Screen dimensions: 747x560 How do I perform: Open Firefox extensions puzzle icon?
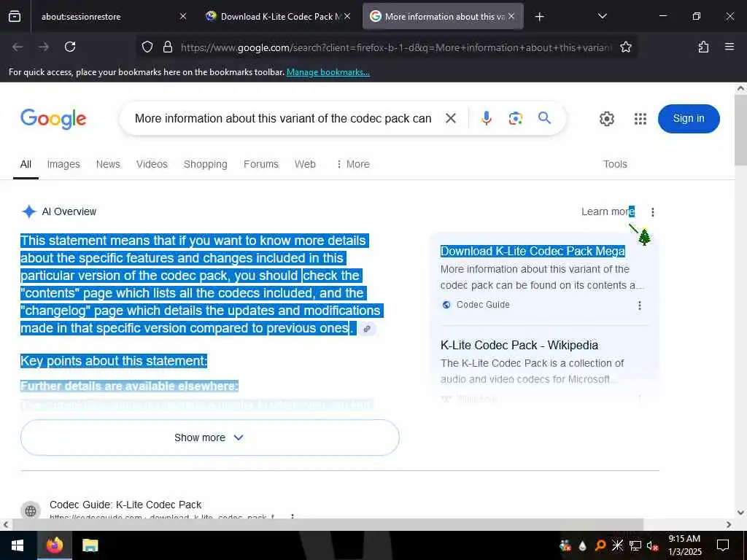[703, 47]
